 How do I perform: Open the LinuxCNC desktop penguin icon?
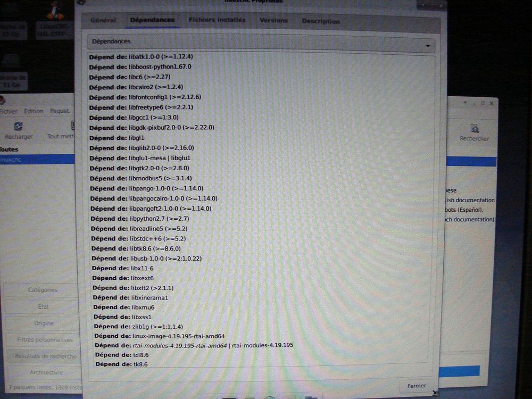point(55,20)
